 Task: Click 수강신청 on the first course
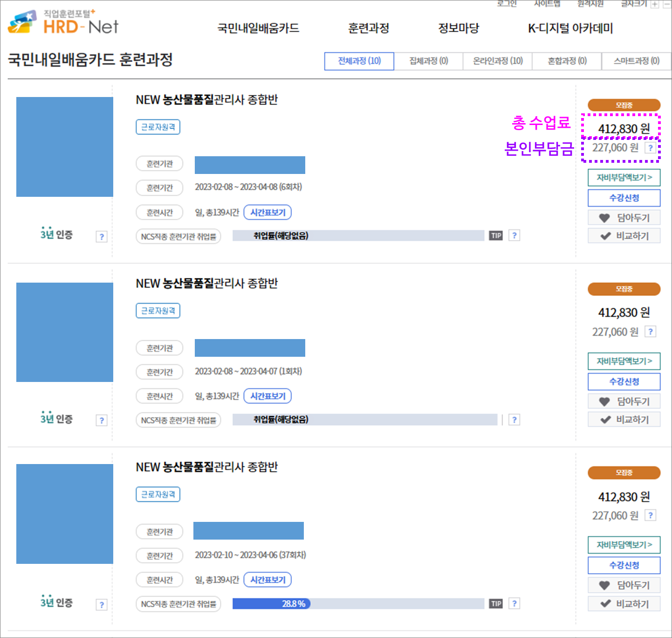(x=624, y=198)
